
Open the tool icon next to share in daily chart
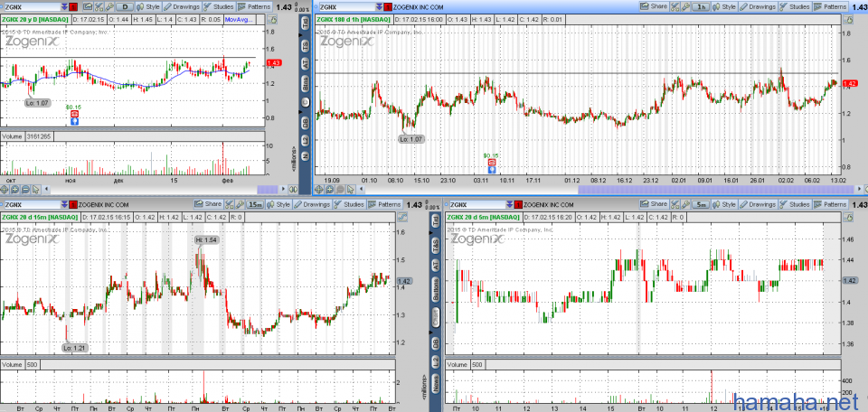(99, 7)
